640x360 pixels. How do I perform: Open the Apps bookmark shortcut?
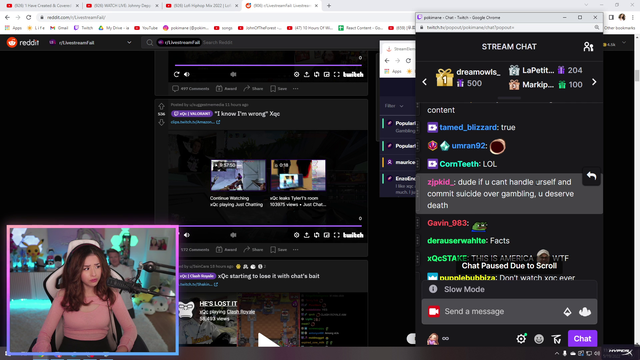pos(13,28)
